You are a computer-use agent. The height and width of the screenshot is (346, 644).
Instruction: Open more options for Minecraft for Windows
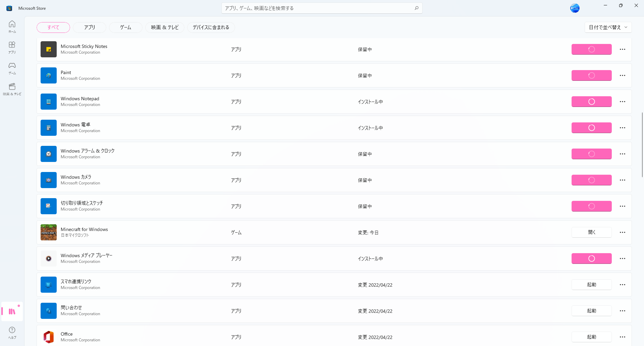pos(623,232)
